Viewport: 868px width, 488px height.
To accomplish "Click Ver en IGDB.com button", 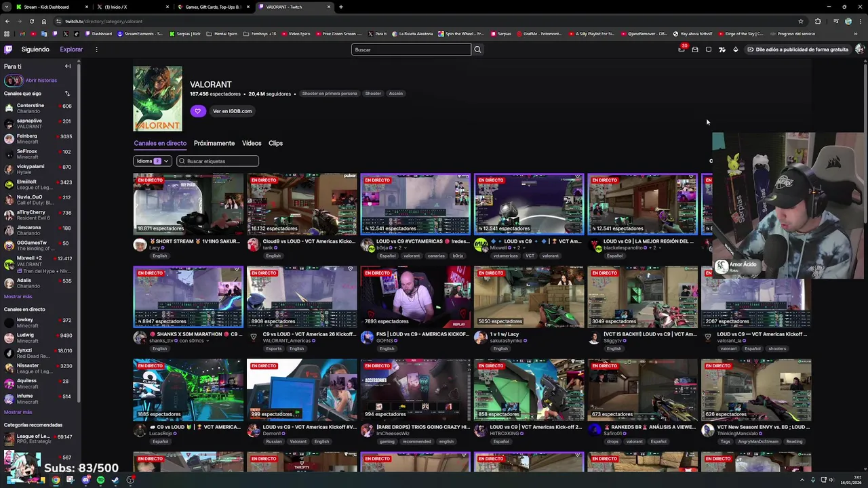I will tap(232, 111).
